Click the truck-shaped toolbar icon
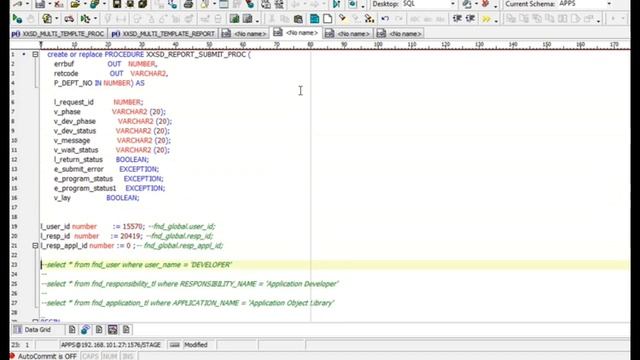Viewport: 640px width, 360px height. [69, 19]
